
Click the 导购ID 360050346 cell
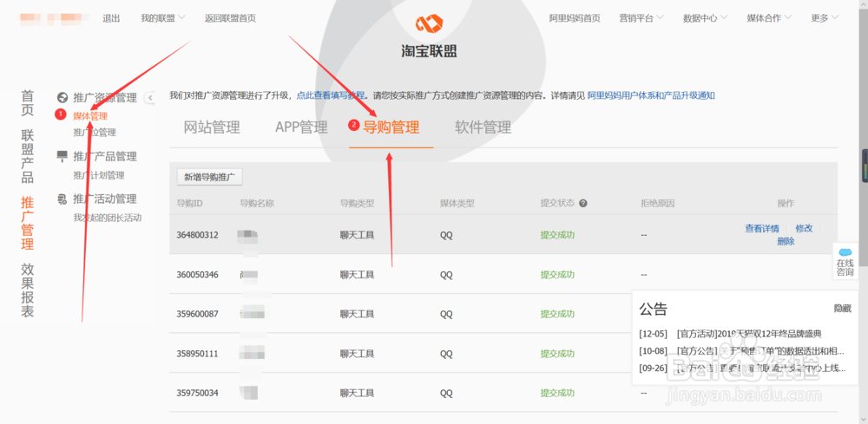pyautogui.click(x=198, y=274)
